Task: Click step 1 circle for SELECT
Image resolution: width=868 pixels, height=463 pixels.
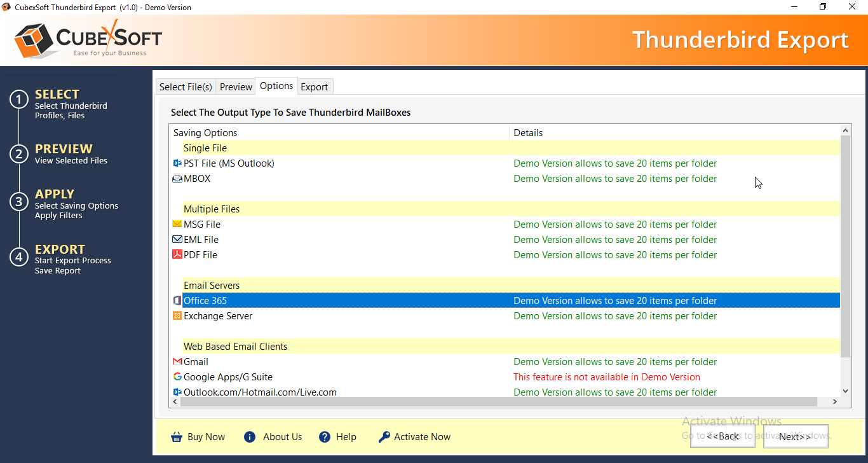Action: (x=19, y=100)
